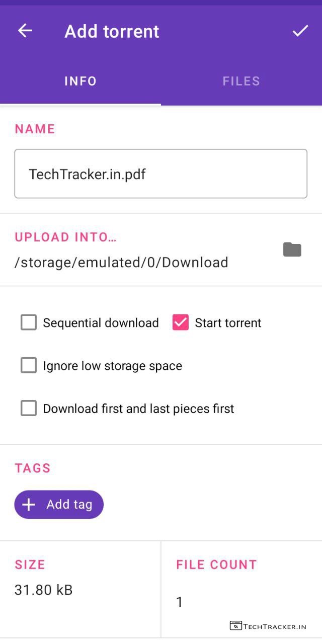Viewport: 322px width, 644px height.
Task: Enable Sequential download checkbox
Action: click(x=29, y=323)
